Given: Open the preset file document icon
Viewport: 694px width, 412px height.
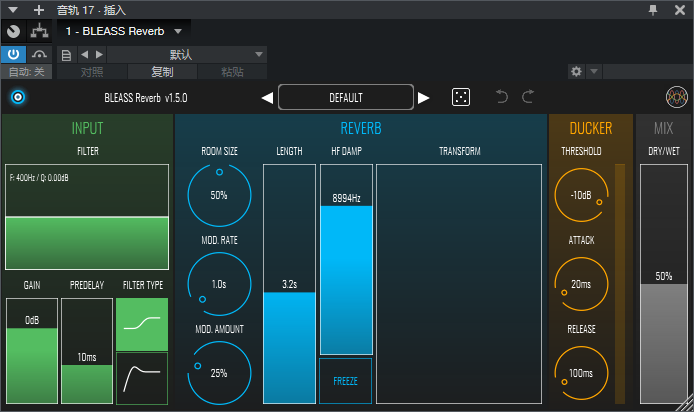Looking at the screenshot, I should [x=66, y=55].
